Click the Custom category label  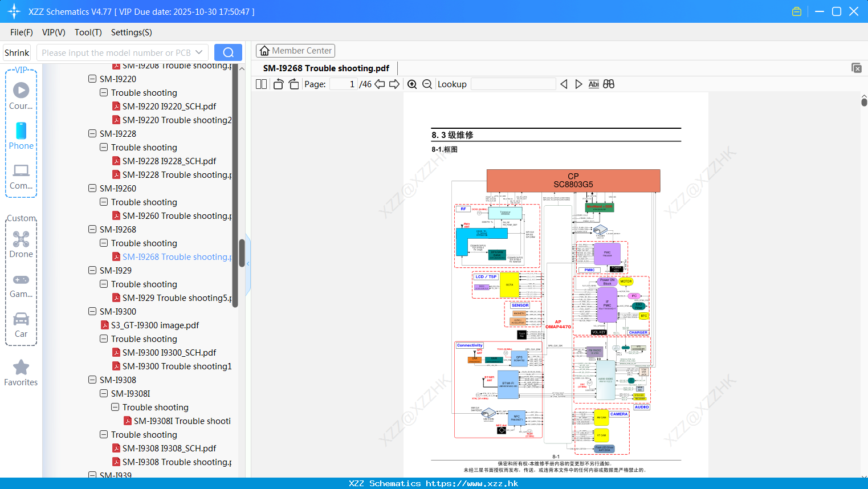[x=22, y=218]
